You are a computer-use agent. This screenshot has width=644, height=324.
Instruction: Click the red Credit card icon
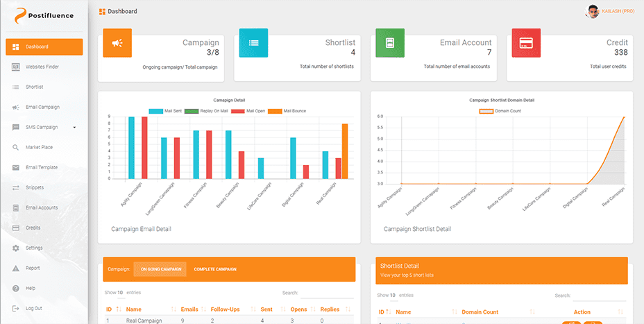(x=525, y=43)
